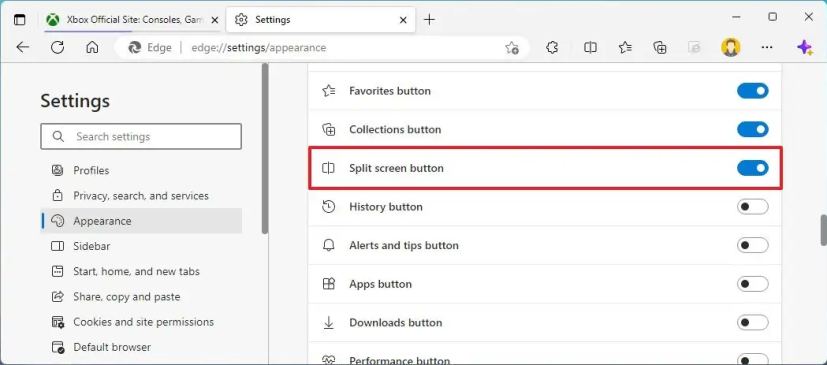This screenshot has width=827, height=365.
Task: Open the Collections toolbar icon
Action: (660, 47)
